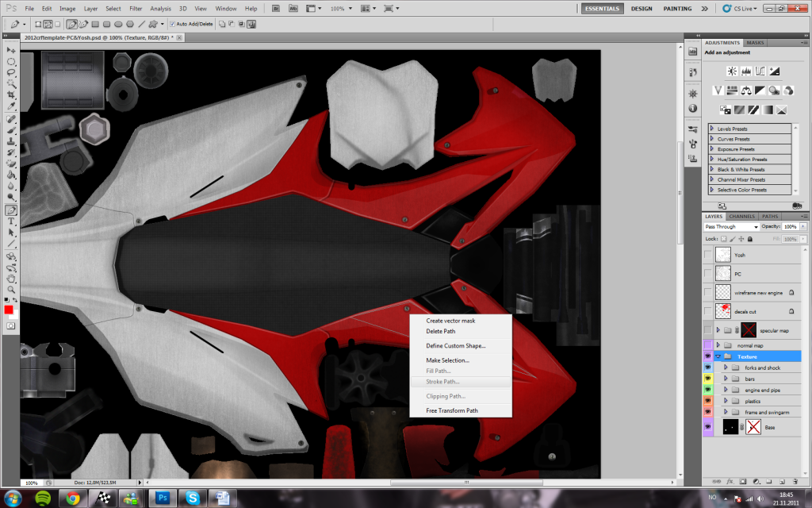Viewport: 812px width, 508px height.
Task: Expand the normal map group
Action: tap(718, 345)
